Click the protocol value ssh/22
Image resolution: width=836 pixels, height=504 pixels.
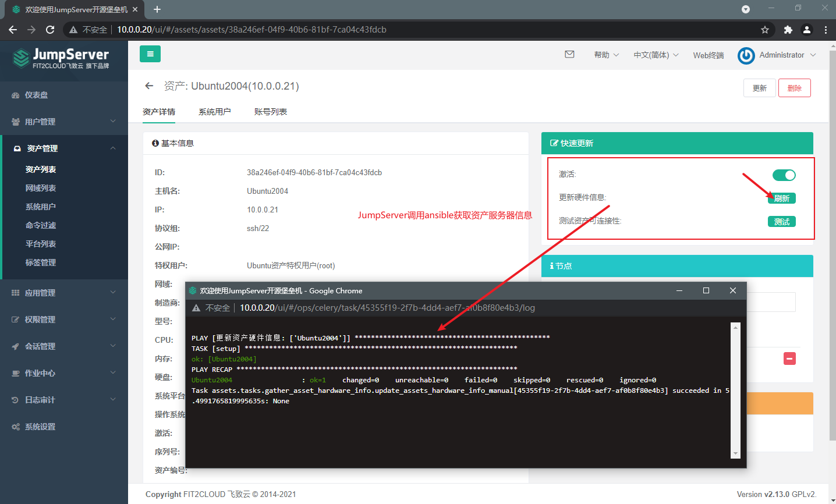point(258,228)
